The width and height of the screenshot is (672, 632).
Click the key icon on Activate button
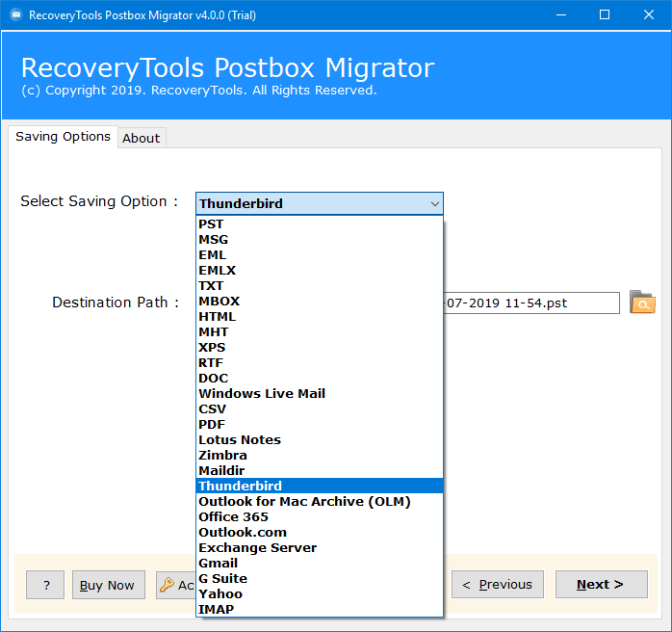coord(167,585)
